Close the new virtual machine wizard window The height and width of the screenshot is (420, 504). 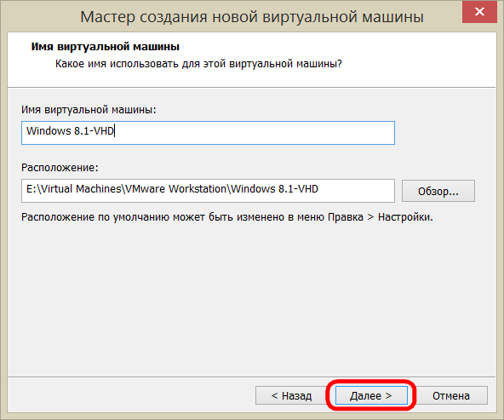[479, 12]
